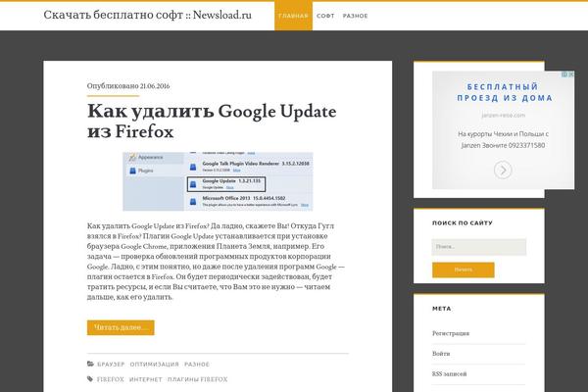Image resolution: width=588 pixels, height=392 pixels.
Task: Click the publication date 21.06.2016
Action: [x=155, y=86]
